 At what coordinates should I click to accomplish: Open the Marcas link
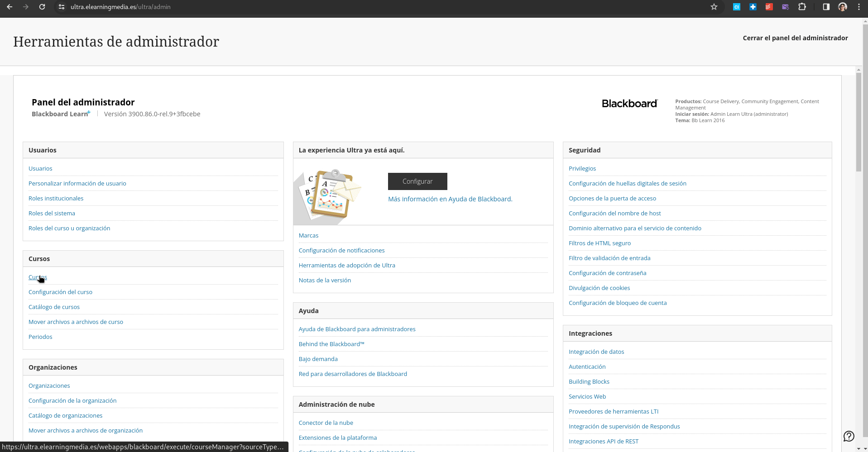(x=308, y=235)
